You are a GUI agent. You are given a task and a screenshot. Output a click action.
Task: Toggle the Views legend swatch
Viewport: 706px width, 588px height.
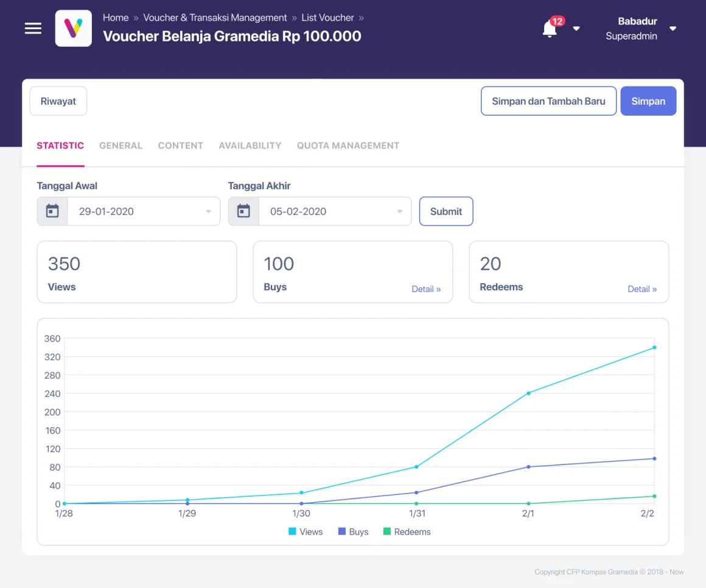(x=292, y=531)
